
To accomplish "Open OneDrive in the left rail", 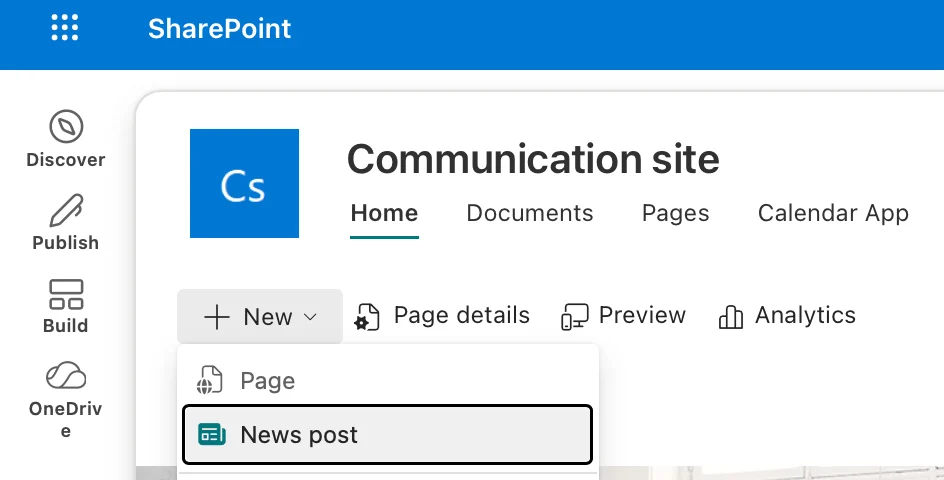I will coord(66,400).
